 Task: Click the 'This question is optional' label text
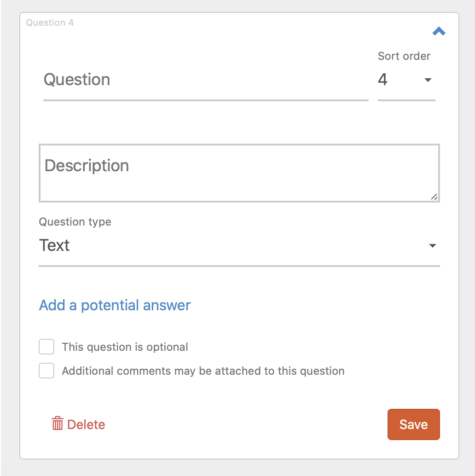(x=125, y=347)
